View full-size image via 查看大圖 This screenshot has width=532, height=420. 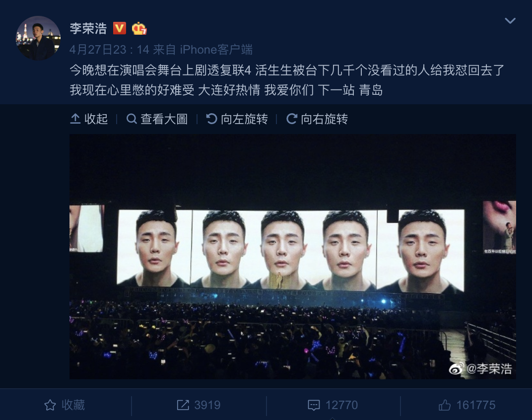pos(157,119)
